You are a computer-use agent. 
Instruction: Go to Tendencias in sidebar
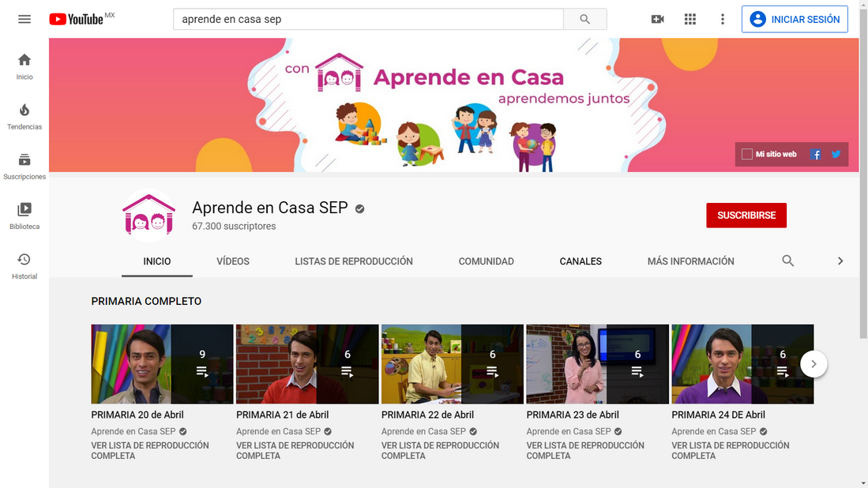click(x=24, y=116)
